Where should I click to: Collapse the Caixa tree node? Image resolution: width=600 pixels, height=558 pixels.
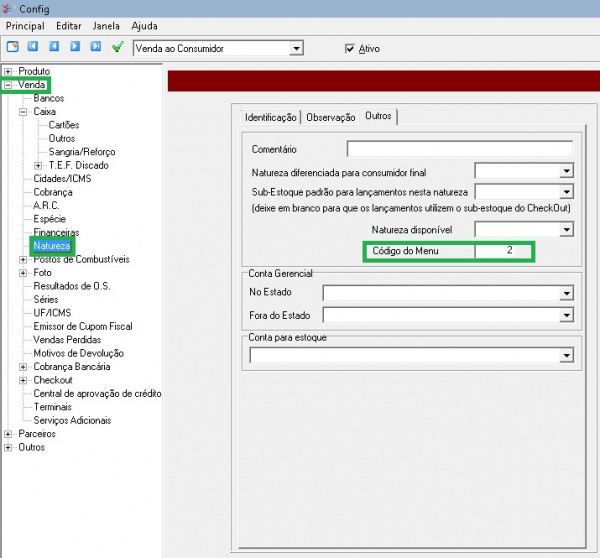point(23,112)
